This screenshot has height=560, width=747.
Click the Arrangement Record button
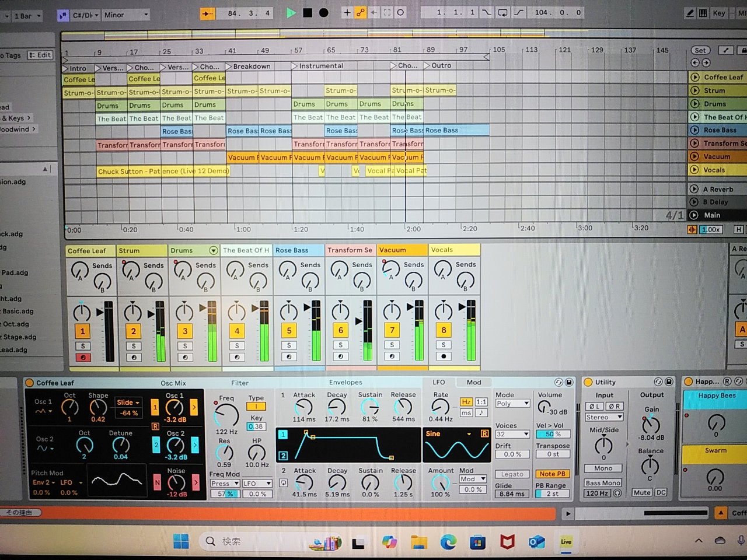pos(324,13)
